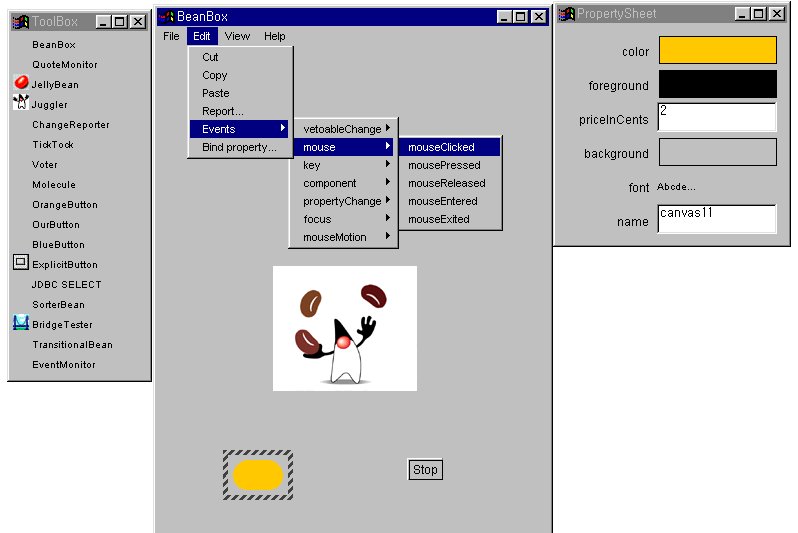The image size is (798, 533).
Task: Choose Cut from the Edit menu
Action: click(240, 57)
